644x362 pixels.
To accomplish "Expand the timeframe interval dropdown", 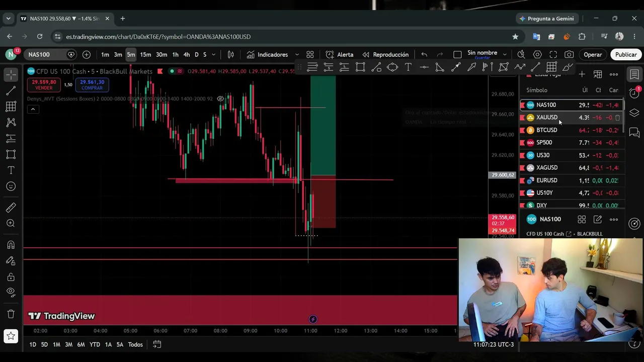I will (x=214, y=54).
